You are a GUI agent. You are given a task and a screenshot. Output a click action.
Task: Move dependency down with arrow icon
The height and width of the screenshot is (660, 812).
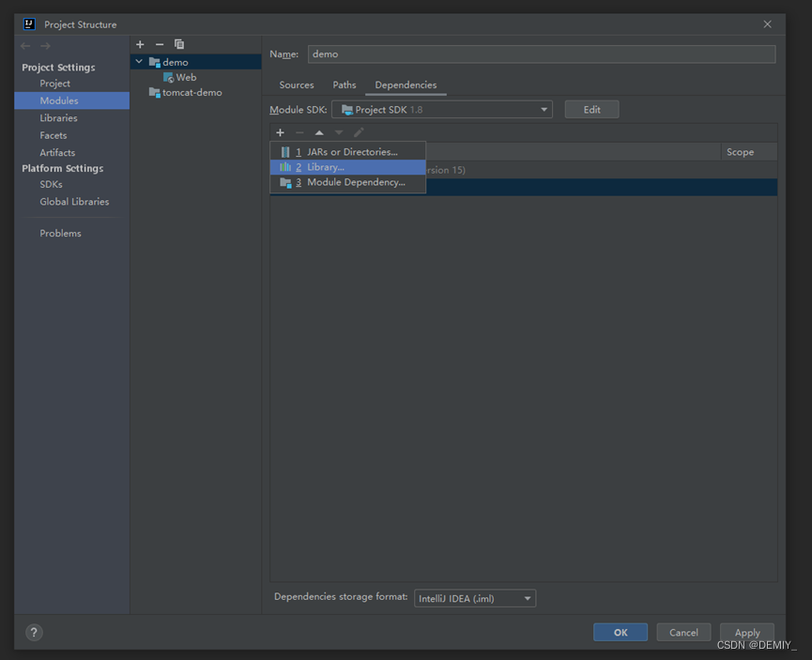339,132
